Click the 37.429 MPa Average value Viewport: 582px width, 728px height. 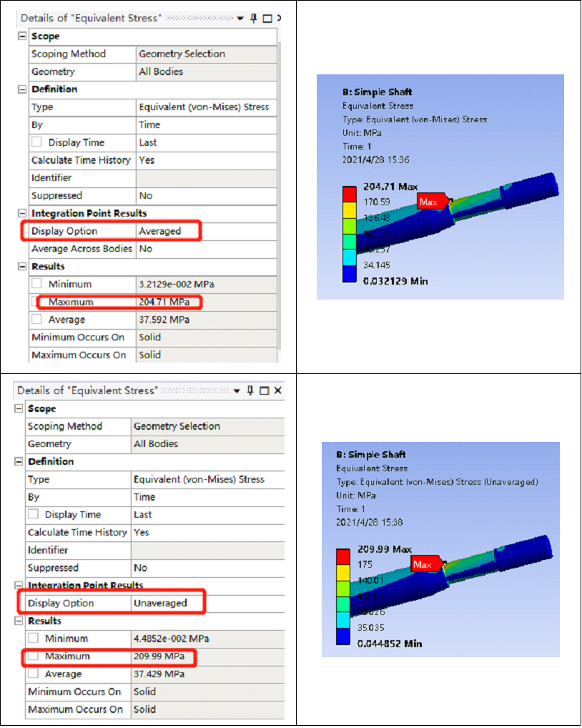[208, 674]
